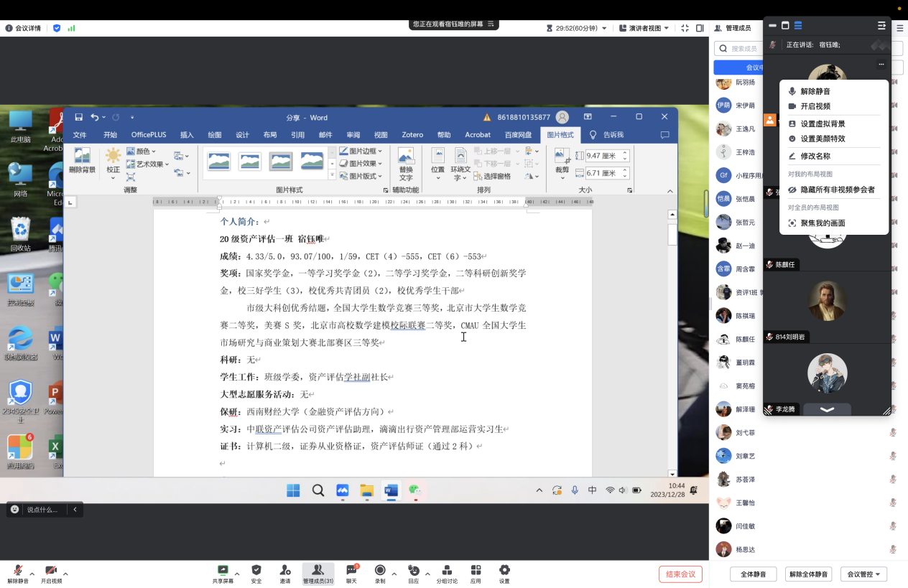
Task: Open the 裁剪 (Crop) tool
Action: coord(562,164)
